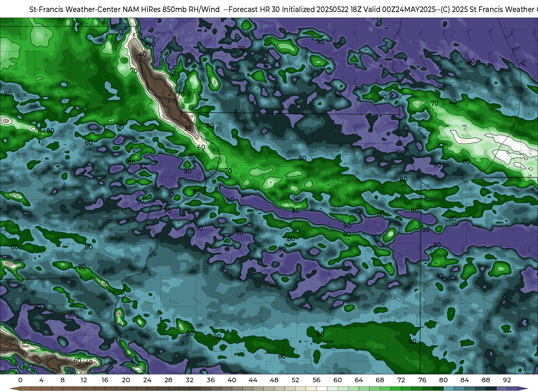This screenshot has width=538, height=392.
Task: Click the '850mb RH/Wind' text in the title
Action: pyautogui.click(x=191, y=10)
